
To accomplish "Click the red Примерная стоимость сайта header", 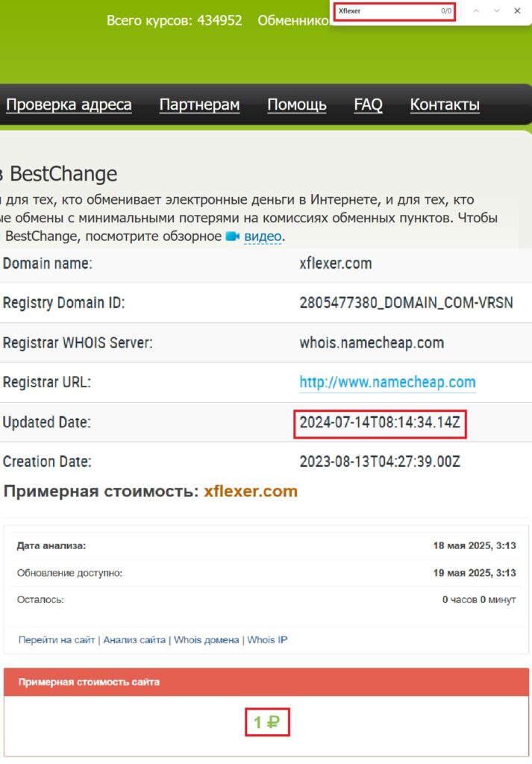I will 266,682.
